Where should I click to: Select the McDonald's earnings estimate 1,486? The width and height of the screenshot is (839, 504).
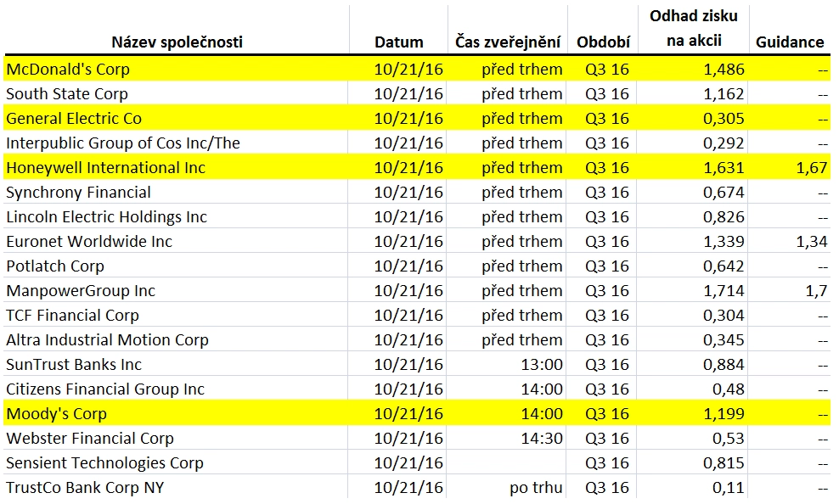724,70
